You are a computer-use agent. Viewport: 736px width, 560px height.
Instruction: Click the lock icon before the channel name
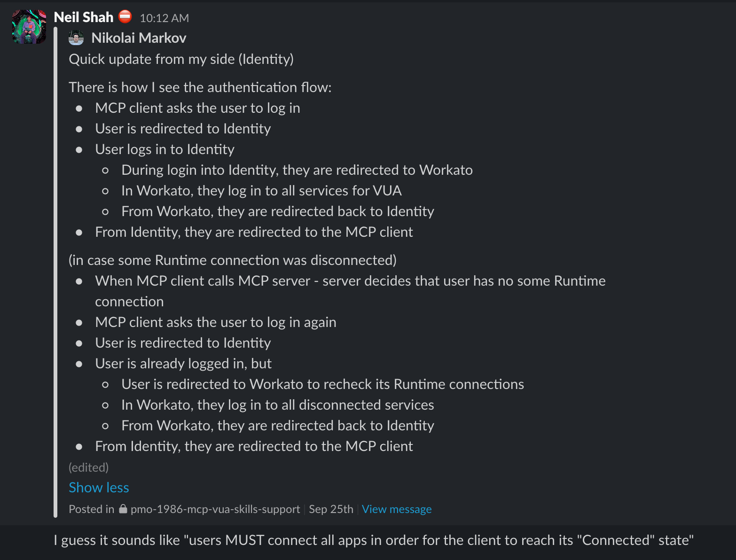point(123,509)
